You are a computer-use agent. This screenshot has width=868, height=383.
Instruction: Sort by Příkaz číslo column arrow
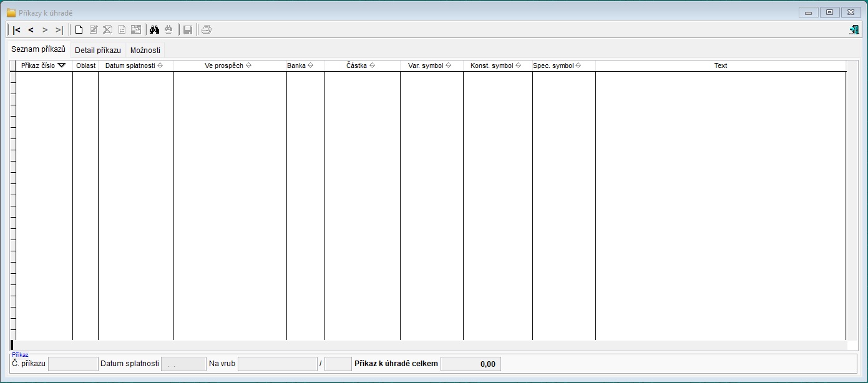pos(62,65)
